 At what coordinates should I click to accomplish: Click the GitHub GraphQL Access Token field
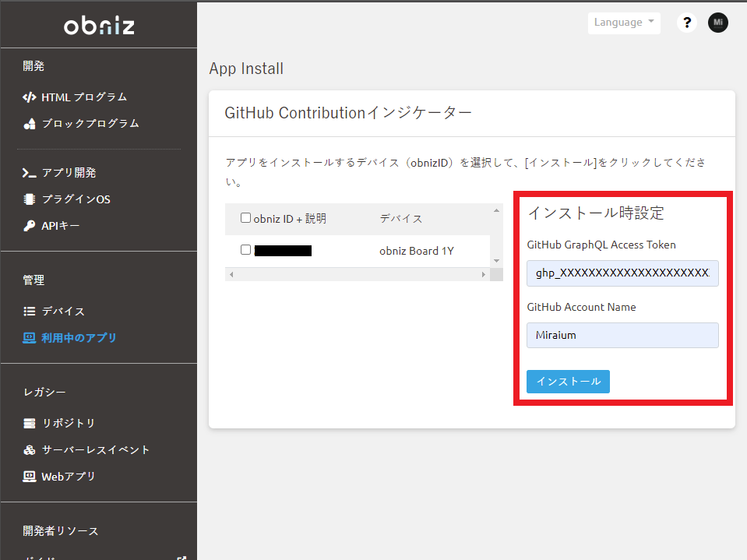pyautogui.click(x=622, y=273)
